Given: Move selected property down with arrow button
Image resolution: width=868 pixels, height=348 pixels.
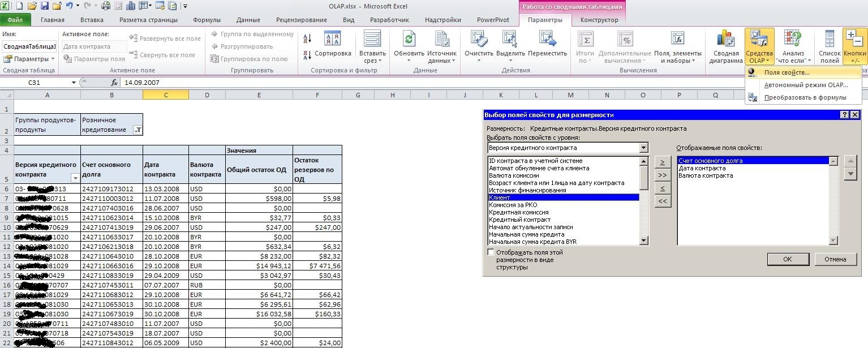Looking at the screenshot, I should pyautogui.click(x=850, y=174).
